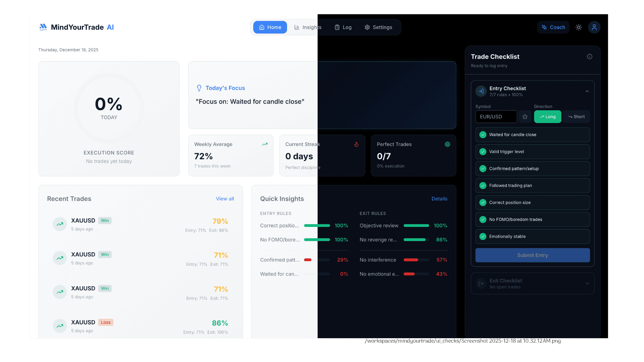This screenshot has height=362, width=644.
Task: Click the EUR/USD symbol input field
Action: tap(496, 117)
